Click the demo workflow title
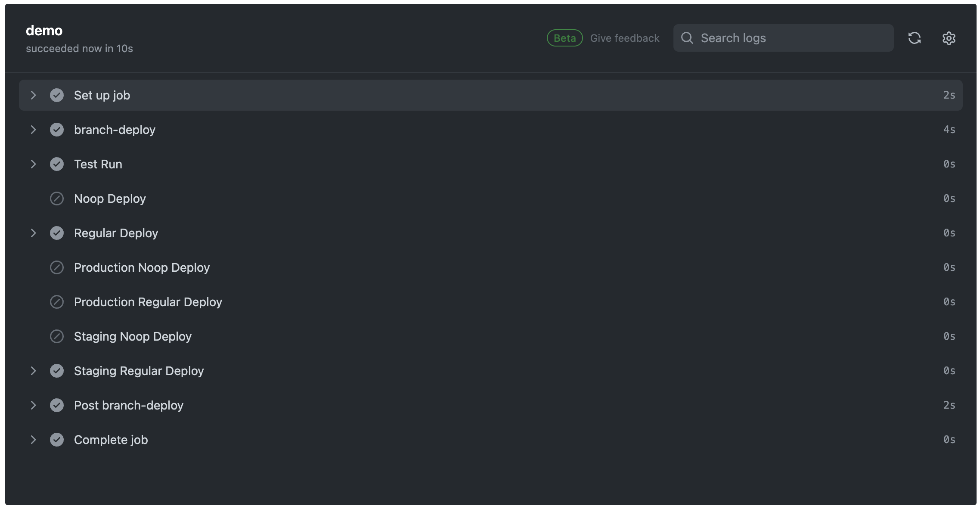The height and width of the screenshot is (509, 980). [x=44, y=30]
